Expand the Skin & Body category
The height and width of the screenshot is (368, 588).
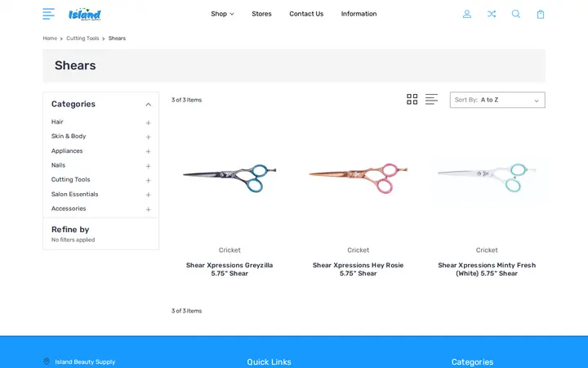pyautogui.click(x=148, y=137)
